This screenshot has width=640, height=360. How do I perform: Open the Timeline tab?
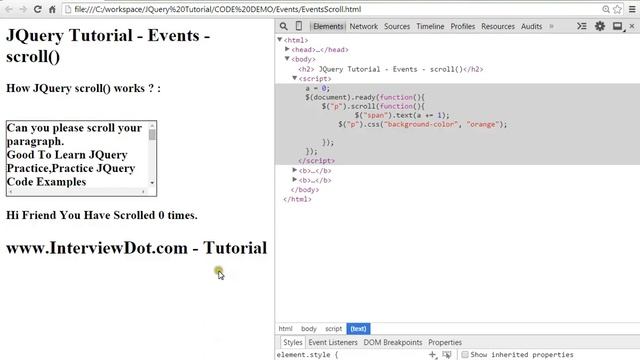[x=430, y=26]
